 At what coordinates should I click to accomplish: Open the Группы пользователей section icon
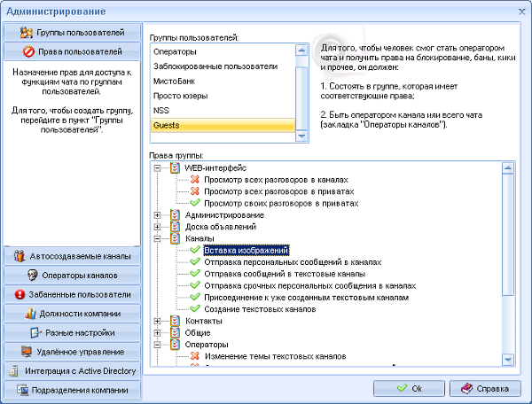tap(27, 33)
